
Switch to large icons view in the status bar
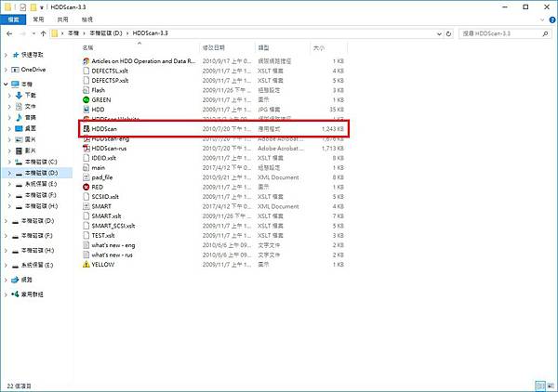point(551,385)
